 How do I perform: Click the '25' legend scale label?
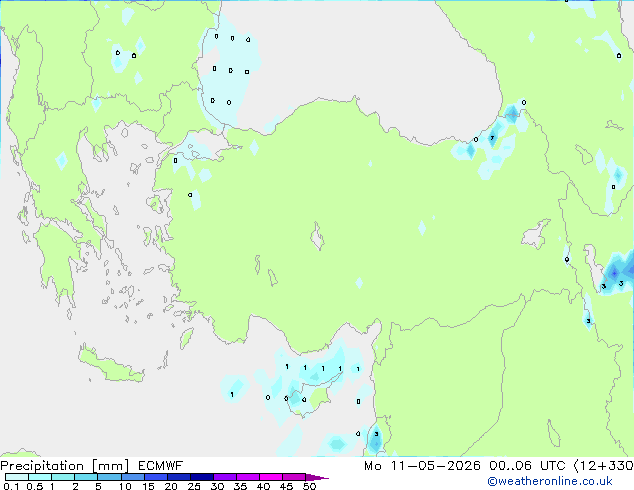point(194,486)
